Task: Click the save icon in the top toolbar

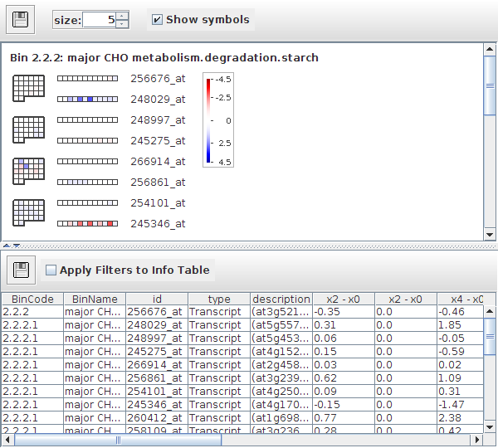Action: (19, 19)
